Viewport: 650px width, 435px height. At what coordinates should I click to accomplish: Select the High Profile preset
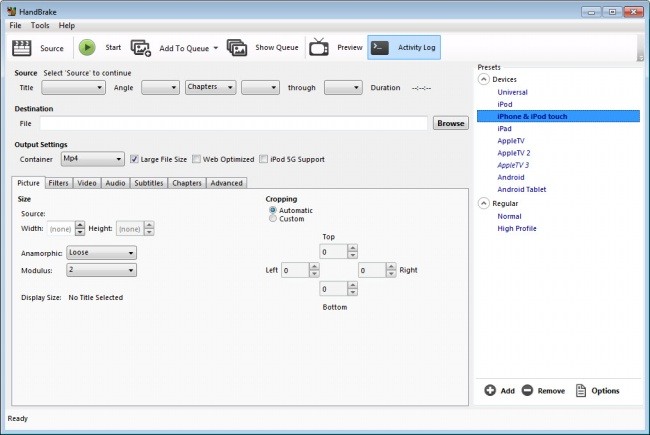[517, 228]
